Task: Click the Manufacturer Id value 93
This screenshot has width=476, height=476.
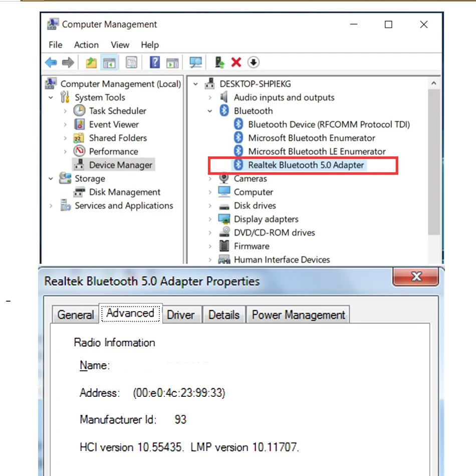Action: pyautogui.click(x=180, y=419)
